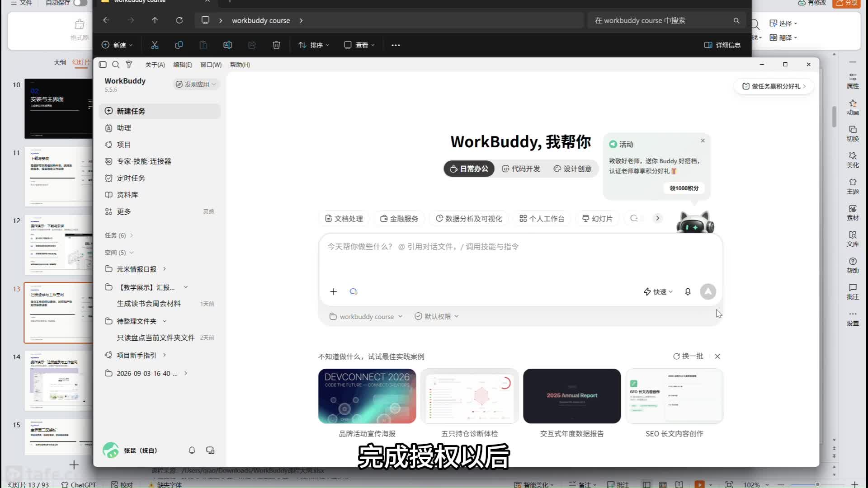Viewport: 868px width, 488px height.
Task: Click the WPS vertical scrollbar thumb
Action: tap(834, 117)
